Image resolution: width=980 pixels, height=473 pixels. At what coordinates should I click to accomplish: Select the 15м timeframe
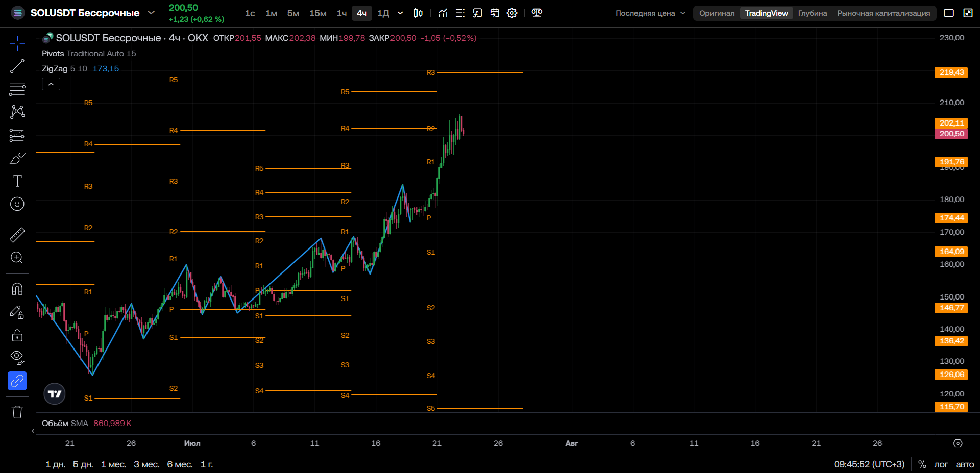[317, 13]
